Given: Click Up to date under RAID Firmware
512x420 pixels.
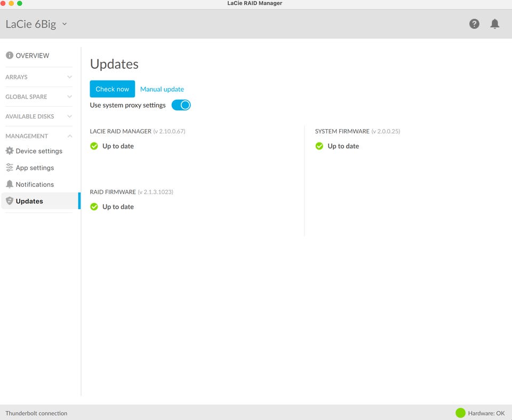Looking at the screenshot, I should (x=118, y=207).
